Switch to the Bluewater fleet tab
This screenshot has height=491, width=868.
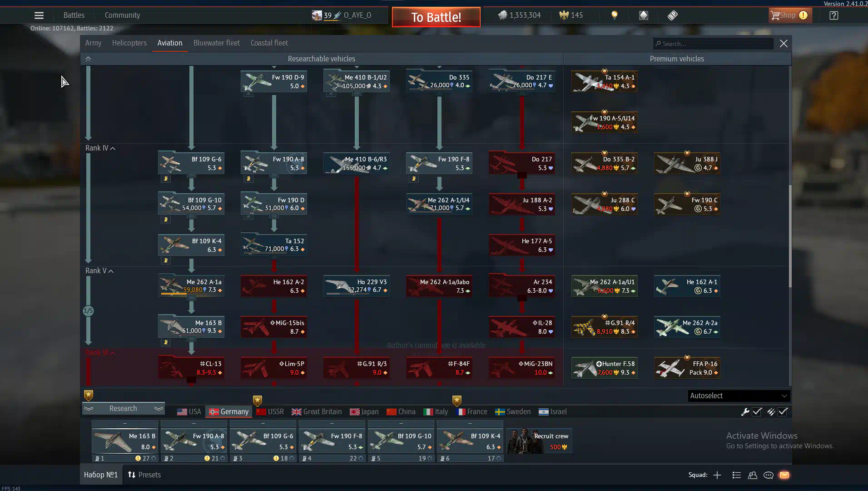217,43
